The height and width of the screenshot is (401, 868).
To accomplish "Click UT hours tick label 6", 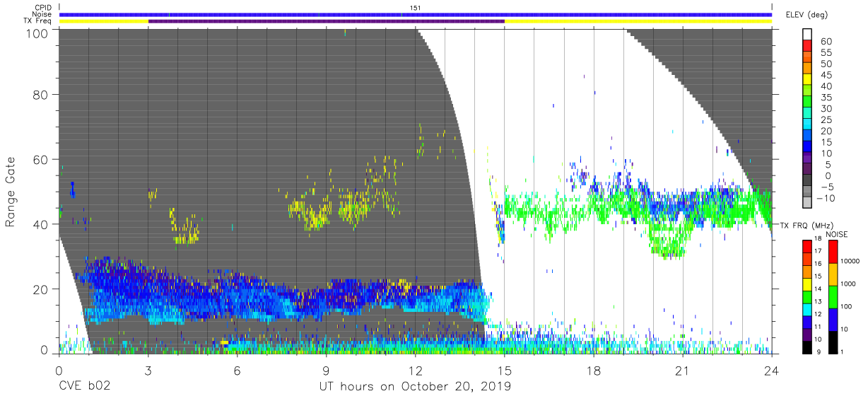I will click(x=237, y=371).
